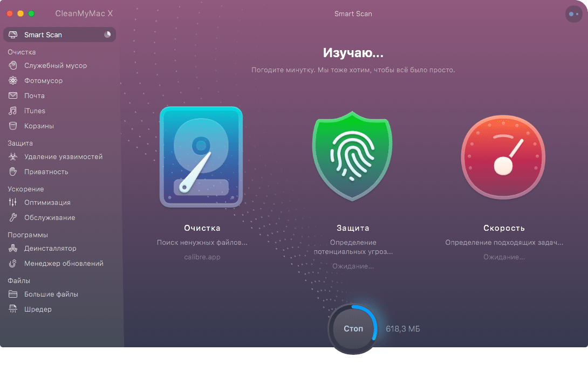
Task: Click the Приватность hand icon
Action: pos(13,171)
